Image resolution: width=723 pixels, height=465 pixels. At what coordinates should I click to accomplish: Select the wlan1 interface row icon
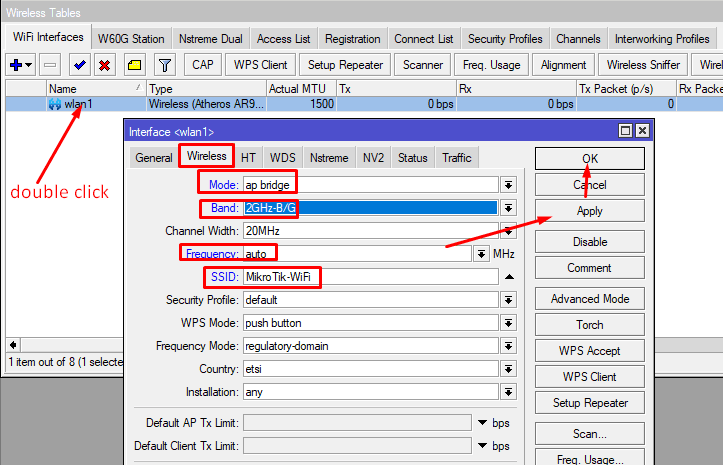pyautogui.click(x=55, y=104)
